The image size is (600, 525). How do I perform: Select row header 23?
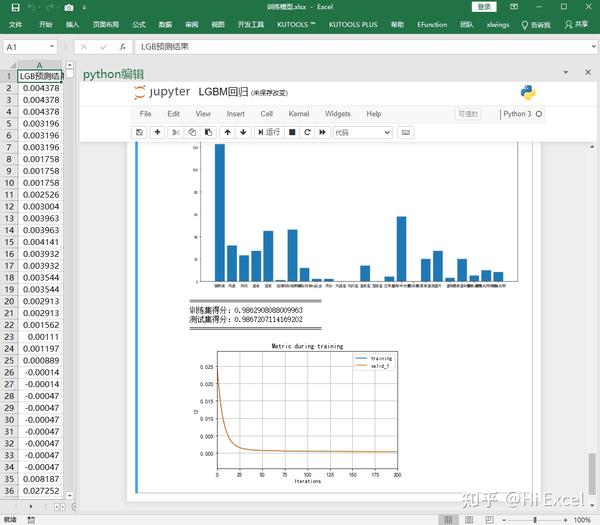(x=9, y=337)
